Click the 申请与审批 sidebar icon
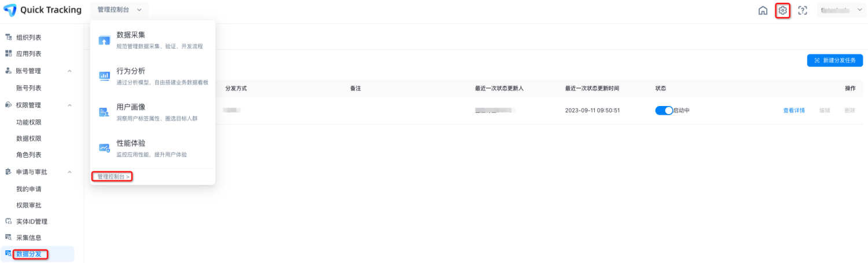Screen dimensions: 868x263 8,171
